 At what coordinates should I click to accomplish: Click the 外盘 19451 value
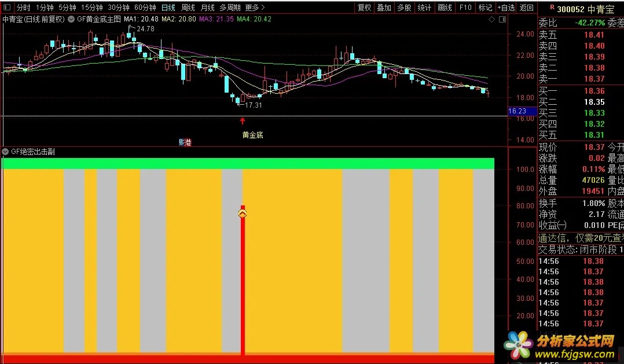click(x=593, y=192)
